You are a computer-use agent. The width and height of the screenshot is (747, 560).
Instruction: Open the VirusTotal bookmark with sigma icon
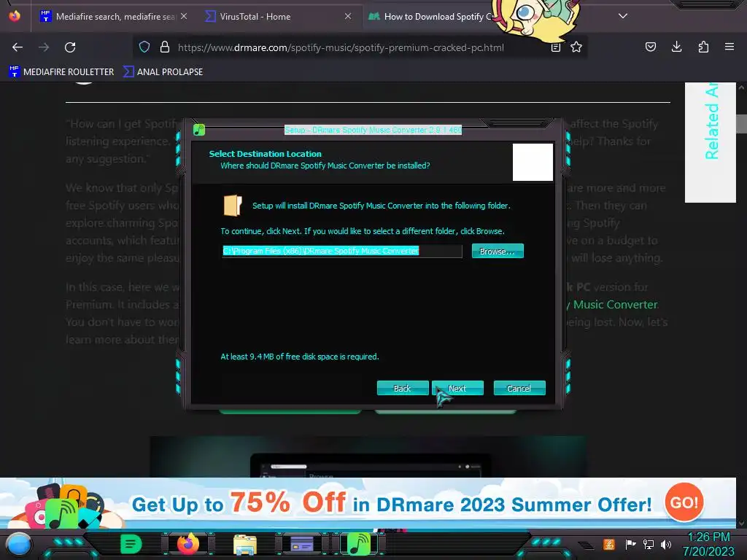[163, 72]
